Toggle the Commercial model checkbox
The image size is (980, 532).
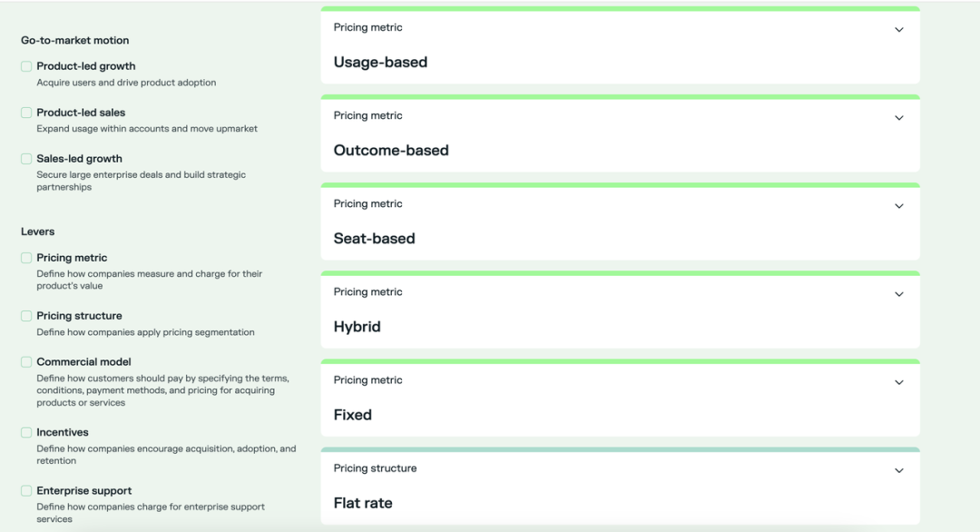[26, 362]
